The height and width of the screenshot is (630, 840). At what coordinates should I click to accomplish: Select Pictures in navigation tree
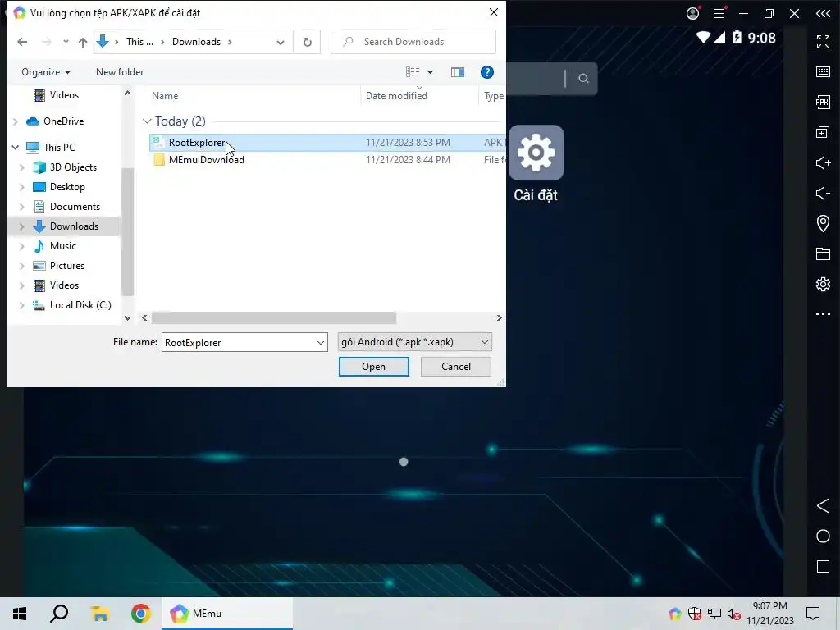tap(67, 266)
